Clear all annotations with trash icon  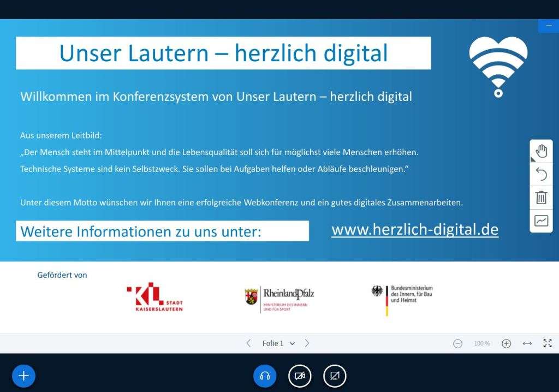[542, 198]
